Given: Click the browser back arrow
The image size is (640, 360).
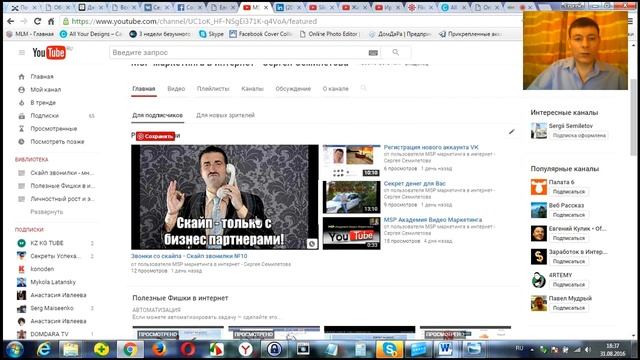Looking at the screenshot, I should coord(11,21).
